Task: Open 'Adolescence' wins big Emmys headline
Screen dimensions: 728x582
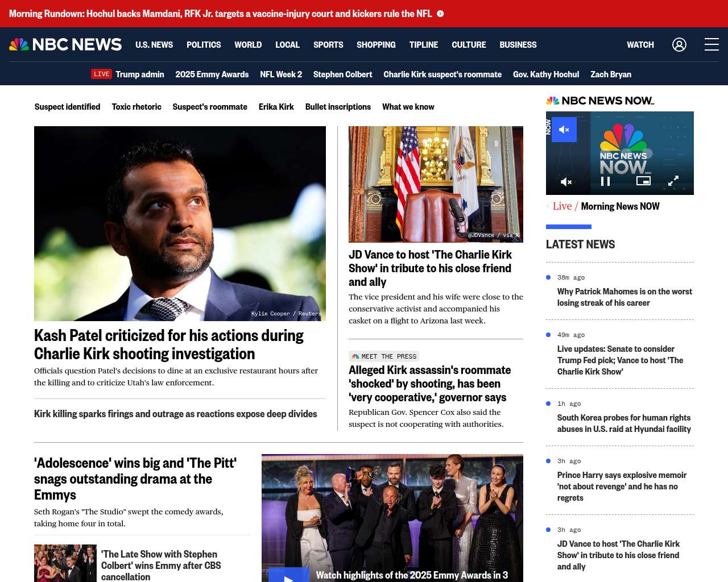Action: coord(135,479)
